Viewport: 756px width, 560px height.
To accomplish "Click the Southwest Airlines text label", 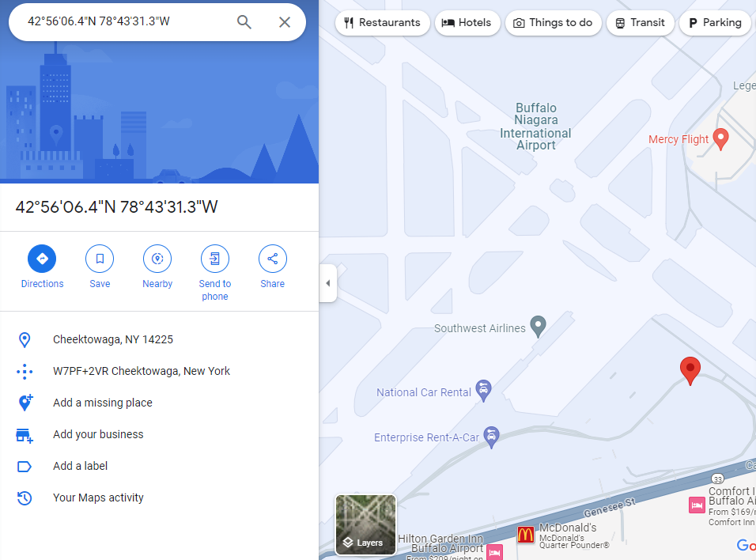I will [x=480, y=328].
